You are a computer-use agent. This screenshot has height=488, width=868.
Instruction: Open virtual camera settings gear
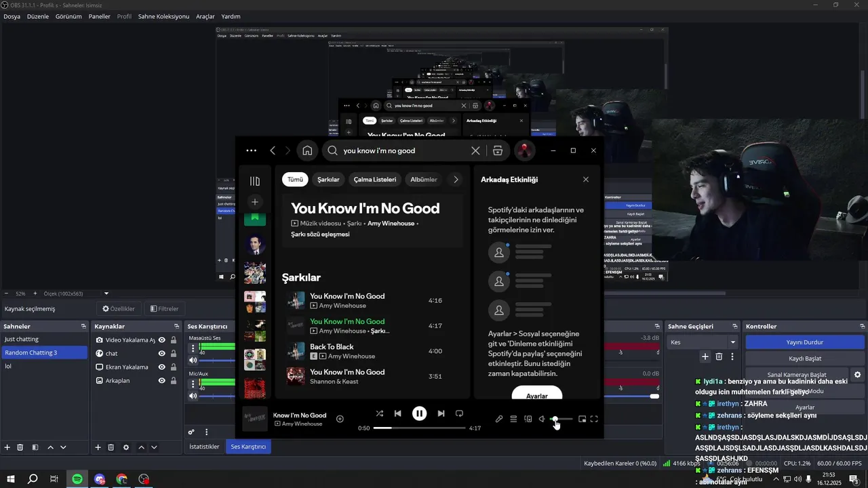[857, 374]
